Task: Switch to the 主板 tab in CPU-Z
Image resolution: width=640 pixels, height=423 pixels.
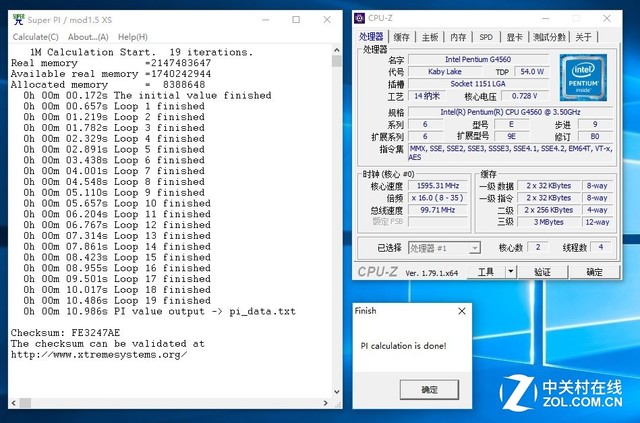Action: (x=429, y=37)
